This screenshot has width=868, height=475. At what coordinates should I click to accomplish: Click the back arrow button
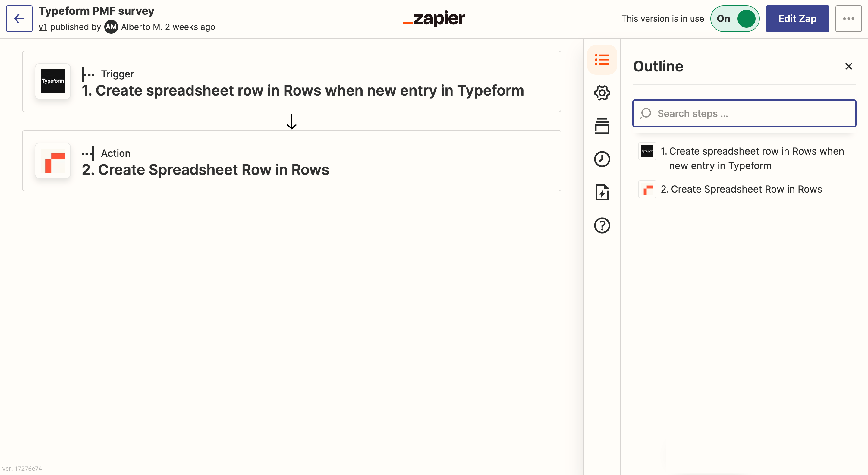pyautogui.click(x=19, y=18)
